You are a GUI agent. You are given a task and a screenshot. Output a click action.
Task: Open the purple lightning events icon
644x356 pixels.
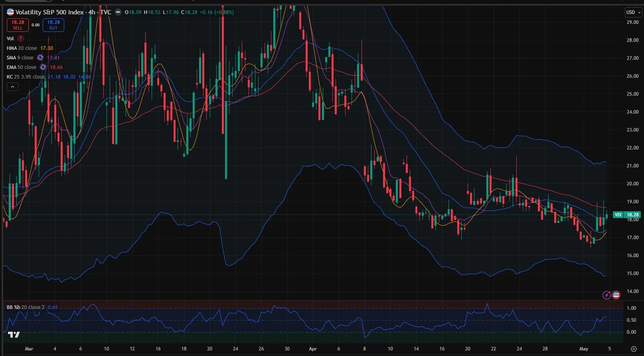click(606, 295)
